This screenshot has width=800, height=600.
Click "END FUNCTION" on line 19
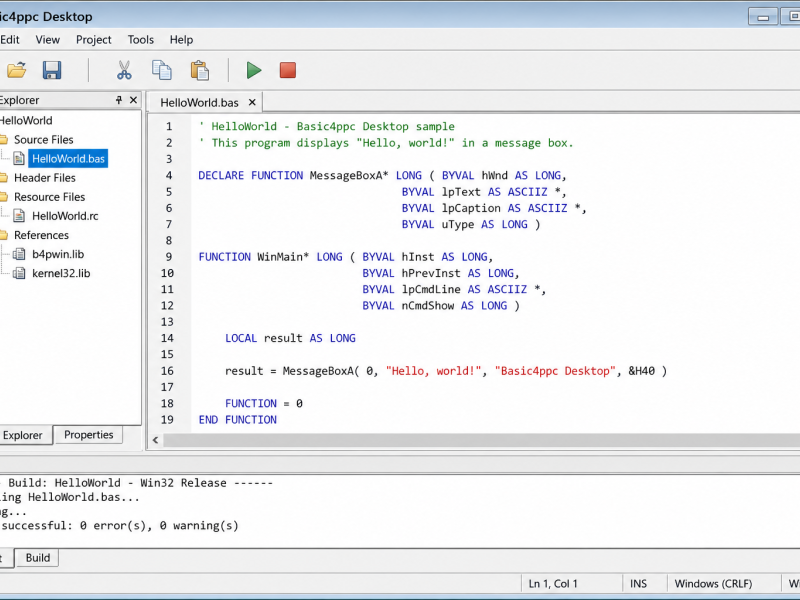tap(238, 419)
